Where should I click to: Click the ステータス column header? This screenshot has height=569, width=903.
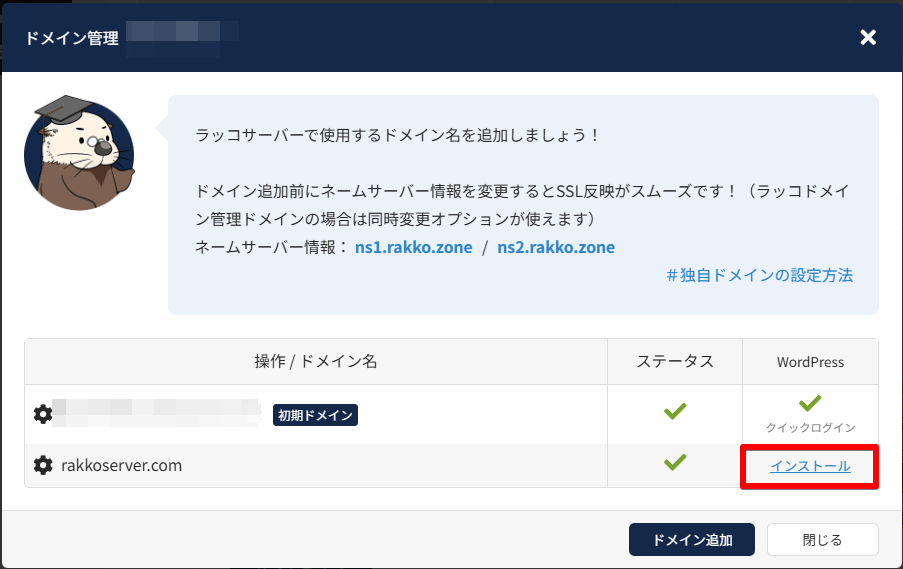[675, 361]
